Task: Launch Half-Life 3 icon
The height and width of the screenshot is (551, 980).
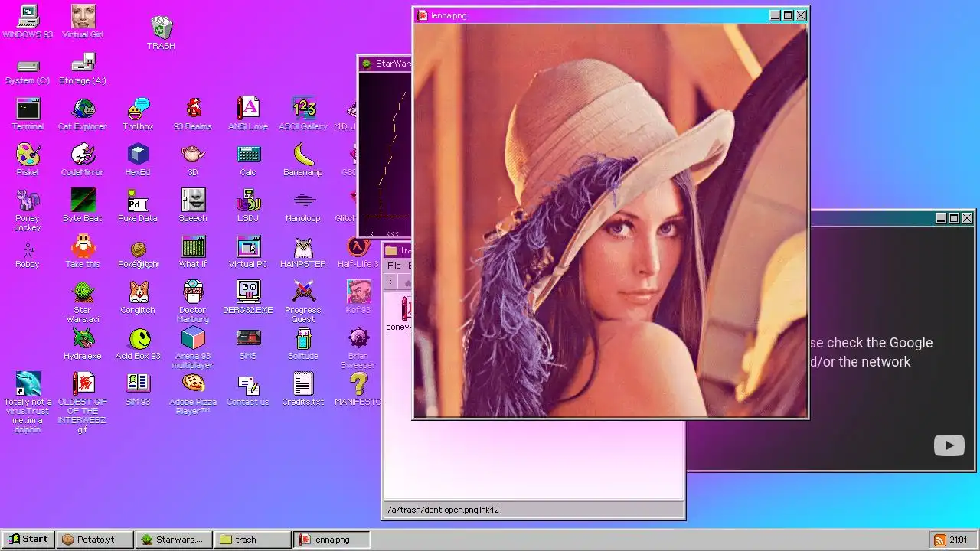Action: pos(358,251)
